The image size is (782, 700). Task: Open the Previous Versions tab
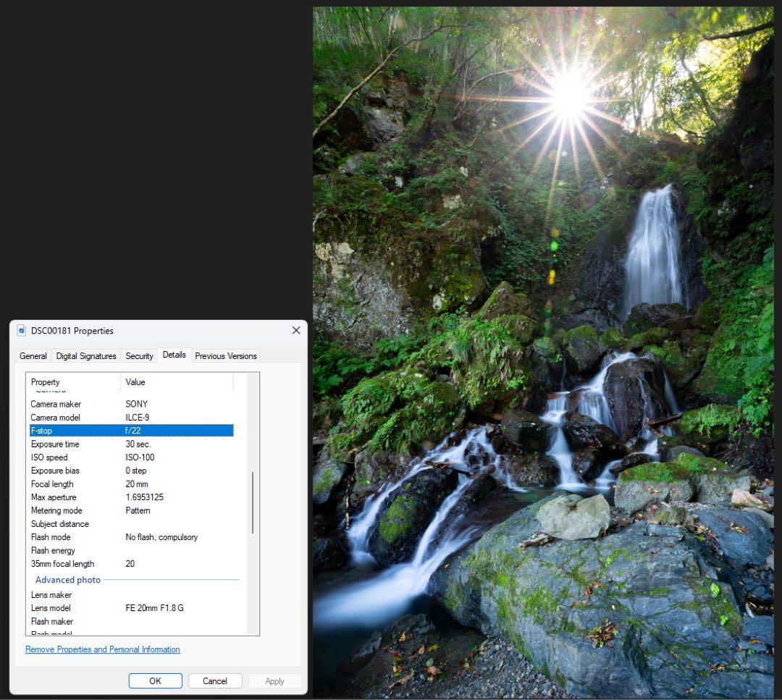click(226, 356)
